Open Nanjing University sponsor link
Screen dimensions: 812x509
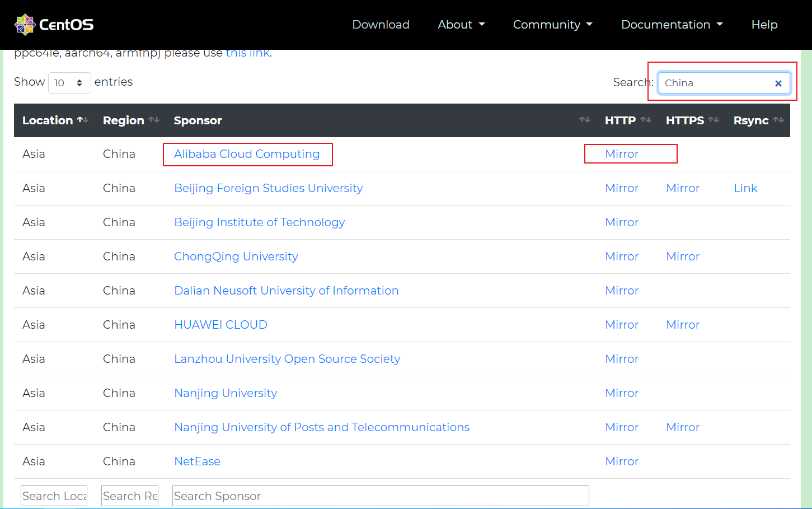pyautogui.click(x=226, y=393)
